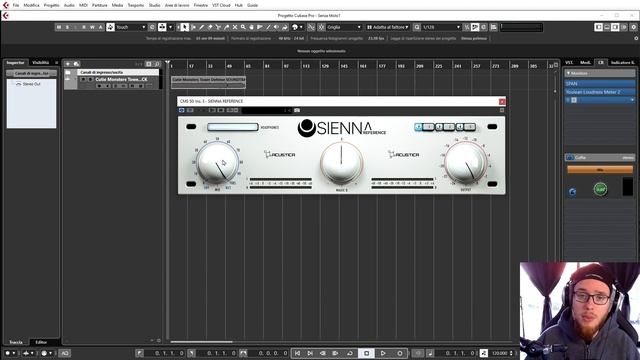
Task: Toggle global Mute M button
Action: click(x=59, y=27)
